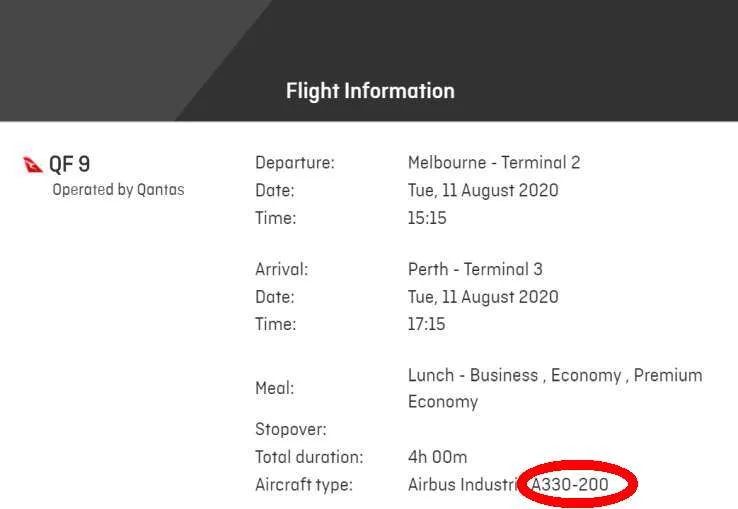Click the total duration 4h 00m
The image size is (738, 509).
pyautogui.click(x=437, y=457)
